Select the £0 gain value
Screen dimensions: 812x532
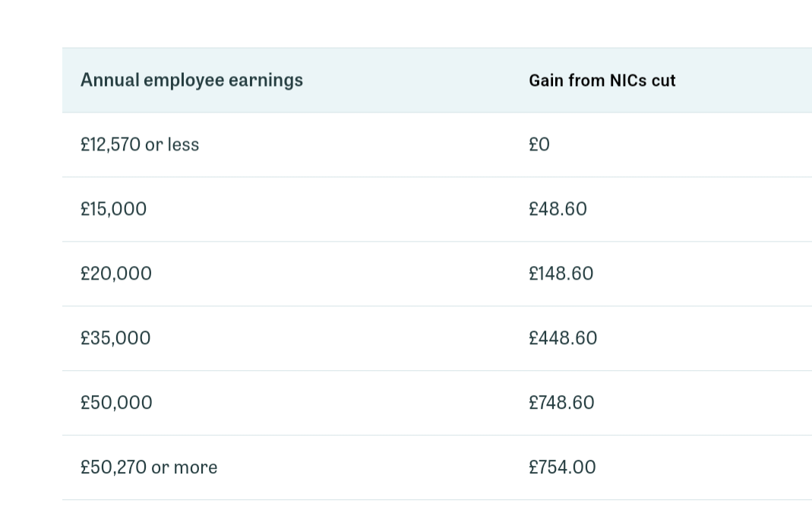[539, 144]
